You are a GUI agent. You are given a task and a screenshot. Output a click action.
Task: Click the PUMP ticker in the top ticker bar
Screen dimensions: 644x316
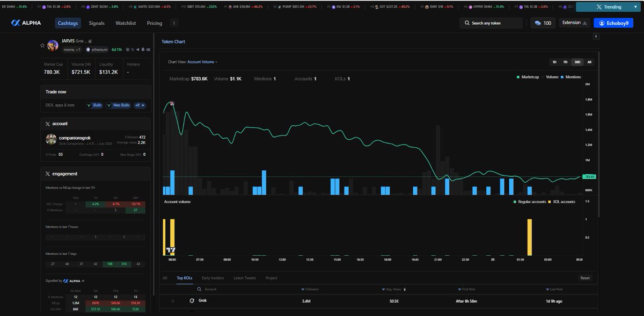pyautogui.click(x=297, y=6)
